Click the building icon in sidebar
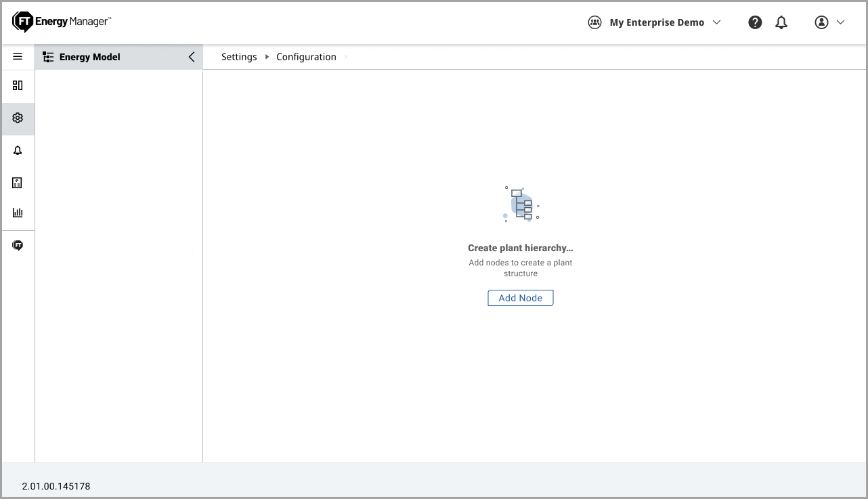868x499 pixels. tap(18, 183)
